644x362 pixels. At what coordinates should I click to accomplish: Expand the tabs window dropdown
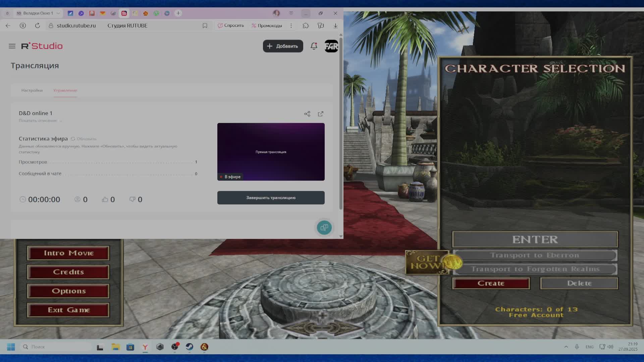point(58,13)
